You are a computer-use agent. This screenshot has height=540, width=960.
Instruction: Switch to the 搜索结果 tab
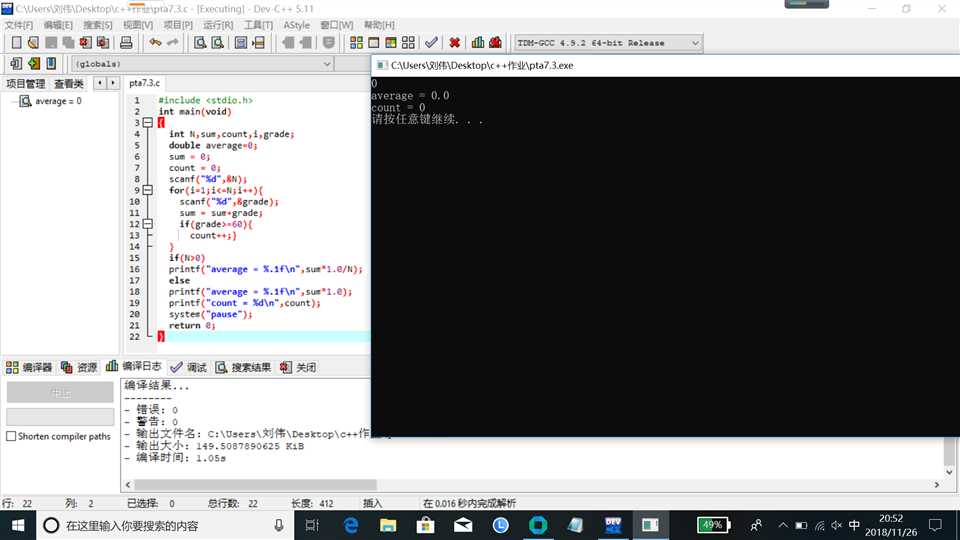(x=243, y=367)
